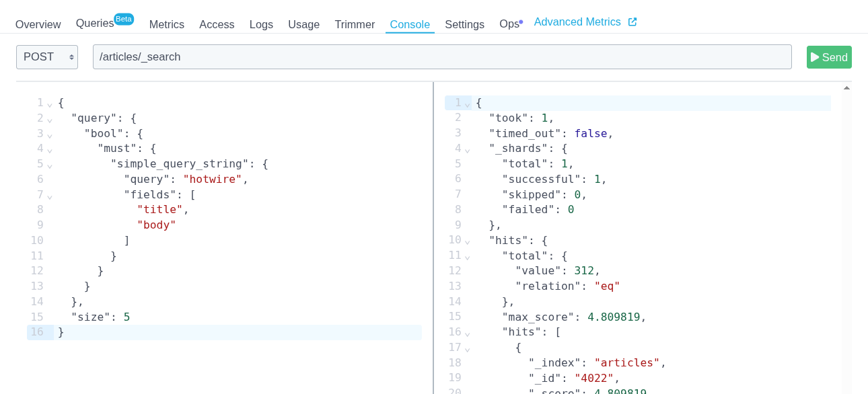Click the "size": 5 line in request

(100, 317)
